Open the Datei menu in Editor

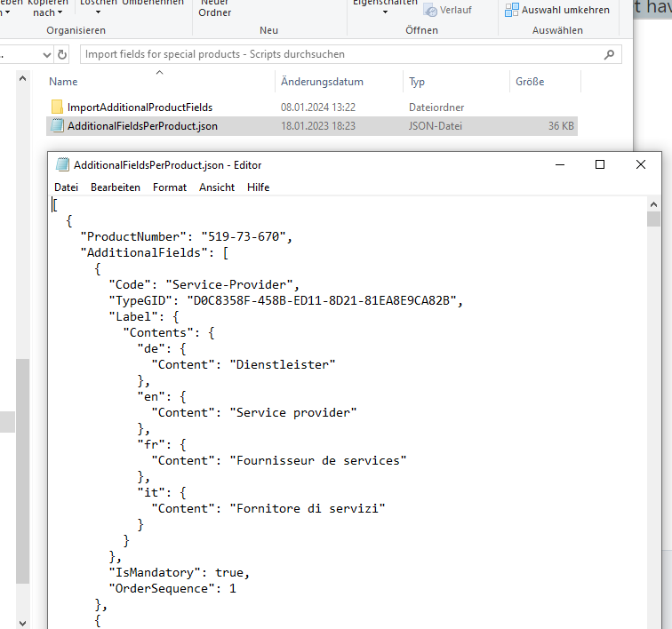point(66,187)
